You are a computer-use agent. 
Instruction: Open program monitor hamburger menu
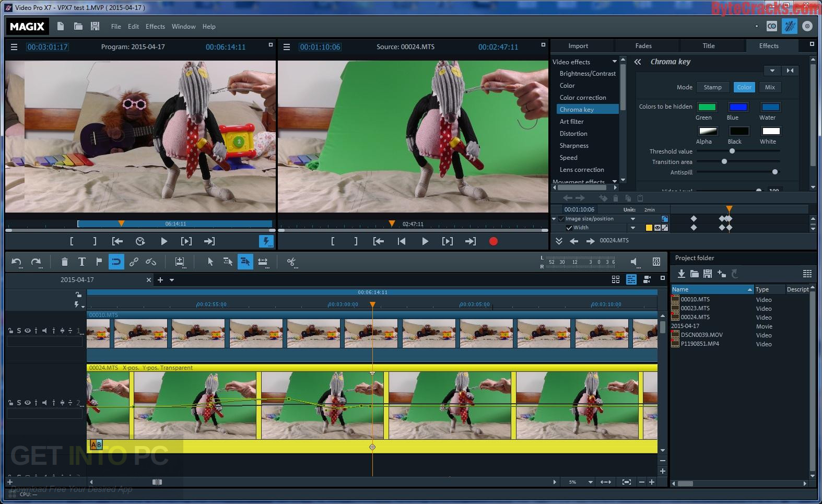tap(14, 47)
